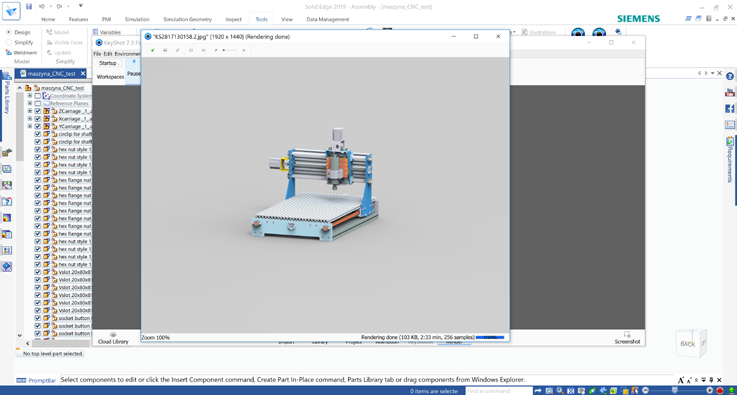The image size is (737, 395).
Task: Switch to the Simulation Geometry tab
Action: point(188,19)
